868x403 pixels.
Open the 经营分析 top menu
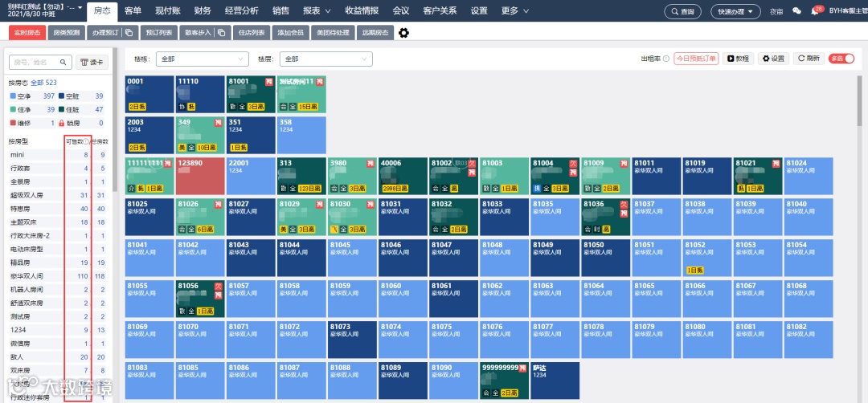click(242, 11)
